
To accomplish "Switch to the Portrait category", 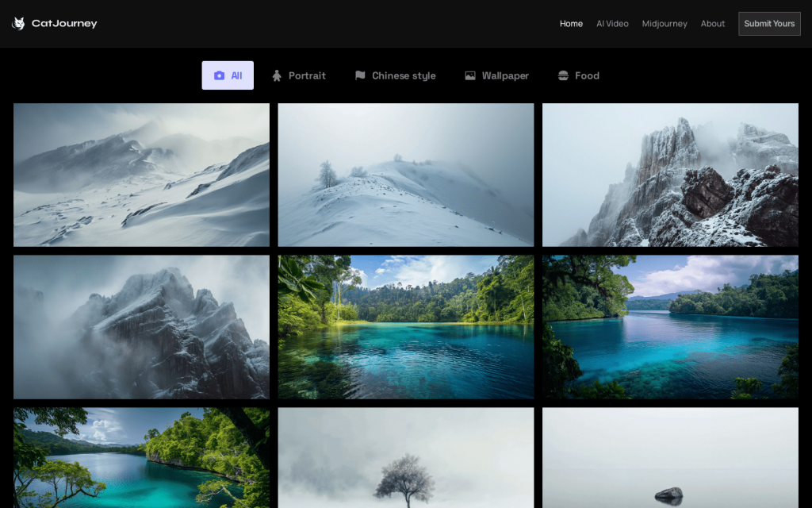I will (299, 75).
